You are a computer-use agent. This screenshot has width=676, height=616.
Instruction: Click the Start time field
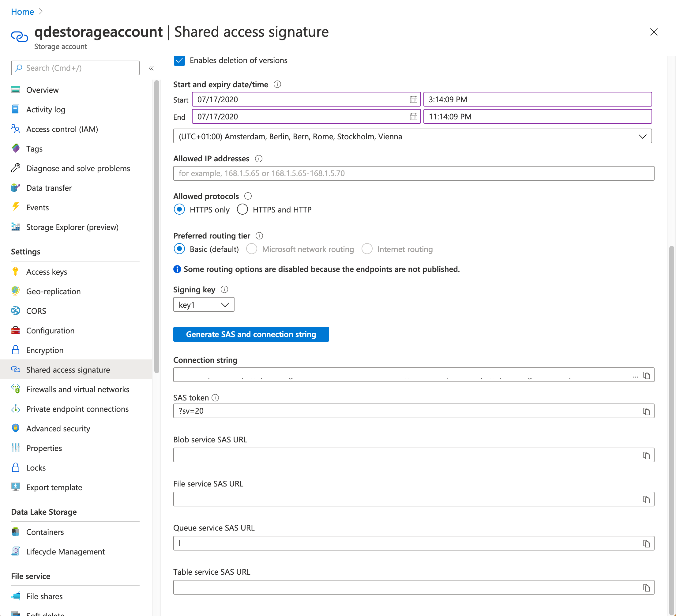[x=538, y=100]
